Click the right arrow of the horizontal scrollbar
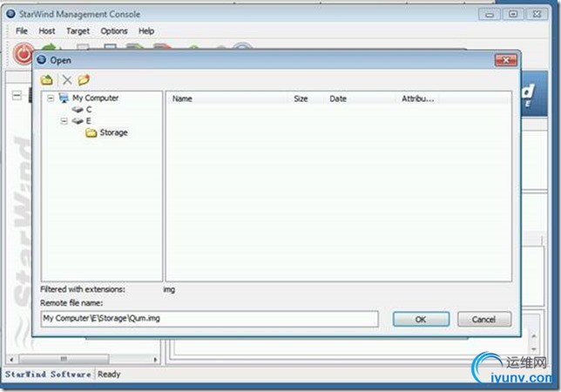Image resolution: width=561 pixels, height=392 pixels. 155,359
